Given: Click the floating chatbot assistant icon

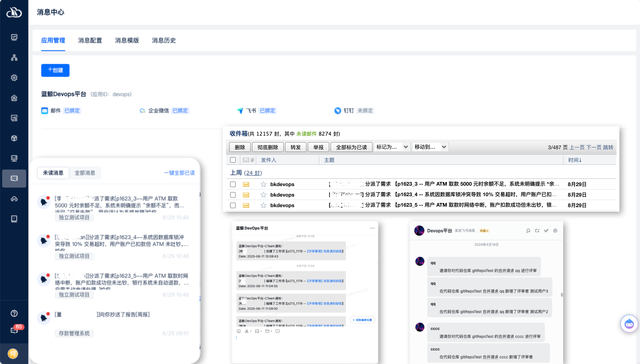Looking at the screenshot, I should click(x=629, y=324).
